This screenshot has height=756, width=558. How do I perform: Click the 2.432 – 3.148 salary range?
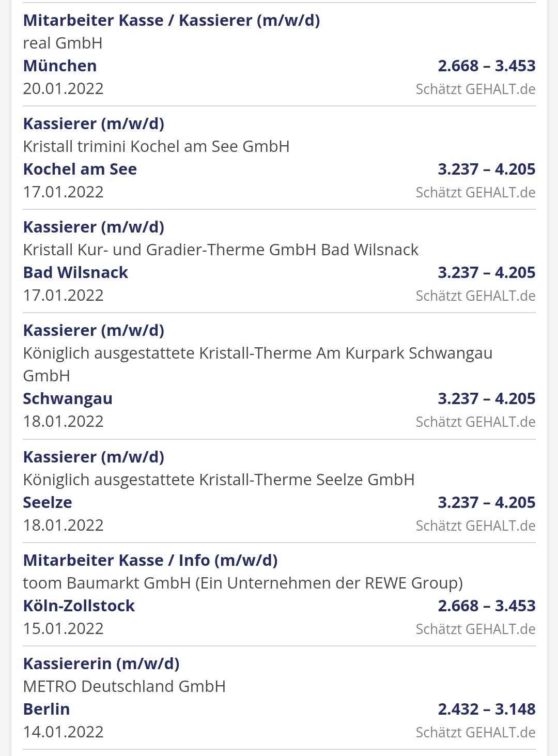[x=486, y=709]
